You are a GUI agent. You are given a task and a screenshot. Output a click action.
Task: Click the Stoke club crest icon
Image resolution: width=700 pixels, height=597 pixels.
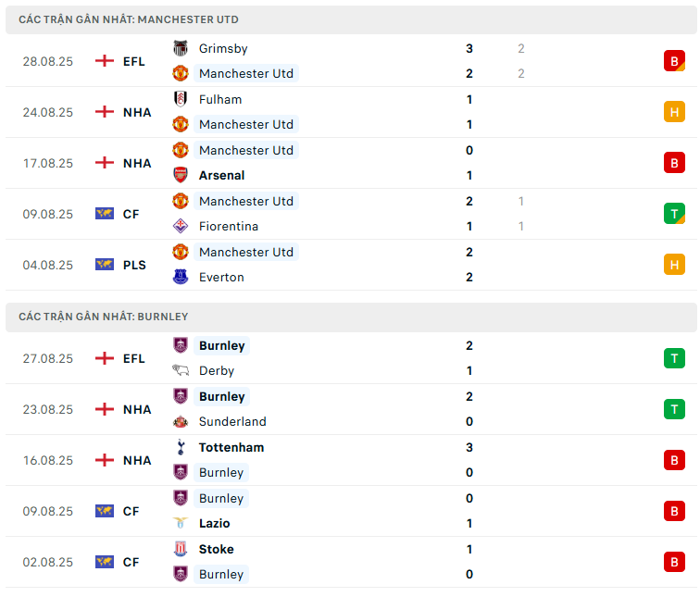[181, 549]
